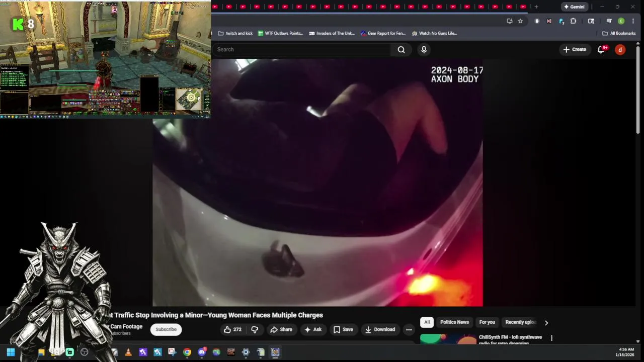Click the YouTube Search input field
644x362 pixels.
(x=302, y=49)
